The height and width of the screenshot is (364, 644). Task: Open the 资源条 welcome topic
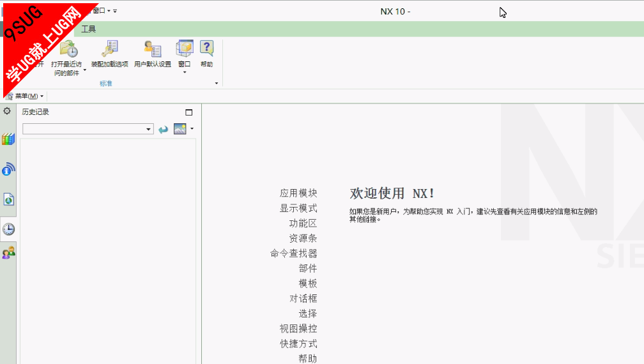pos(303,238)
